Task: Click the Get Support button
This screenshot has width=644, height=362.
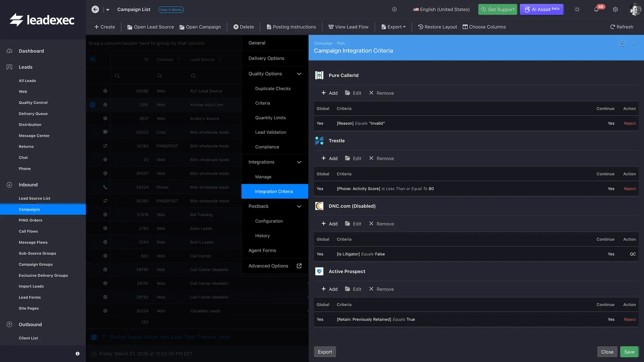Action: pos(498,9)
